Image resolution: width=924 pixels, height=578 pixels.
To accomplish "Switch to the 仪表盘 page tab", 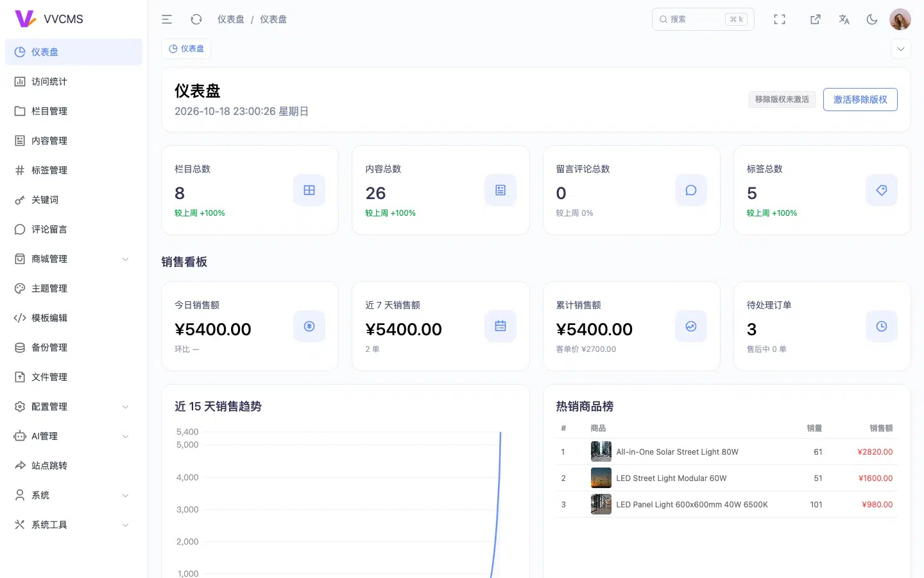I will (x=186, y=49).
